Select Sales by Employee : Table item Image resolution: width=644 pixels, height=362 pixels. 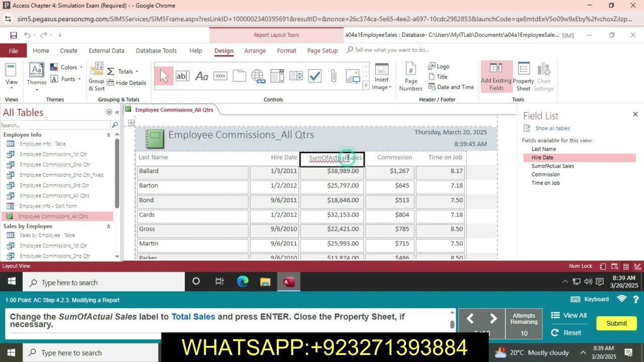click(47, 235)
